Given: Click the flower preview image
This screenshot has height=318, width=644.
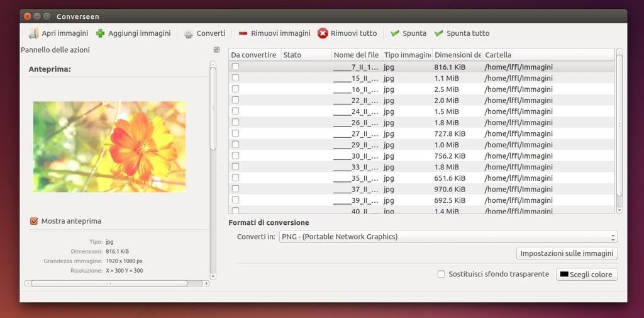Looking at the screenshot, I should click(x=109, y=146).
